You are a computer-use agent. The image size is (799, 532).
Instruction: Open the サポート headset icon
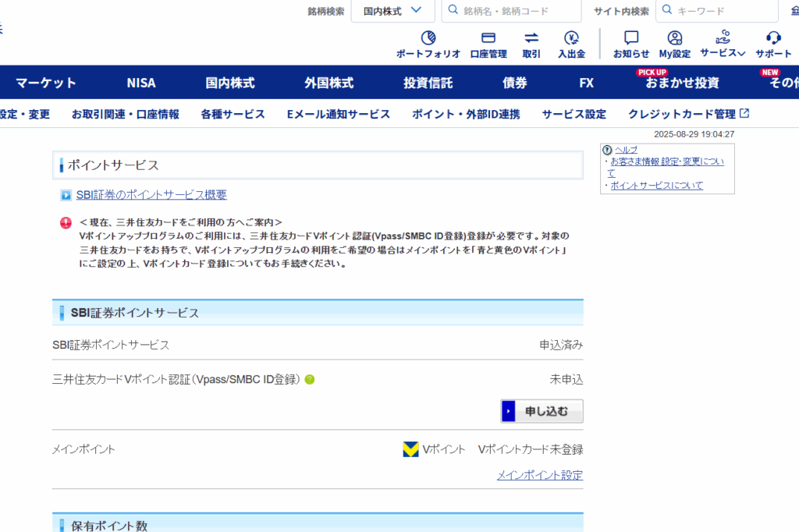pyautogui.click(x=773, y=37)
